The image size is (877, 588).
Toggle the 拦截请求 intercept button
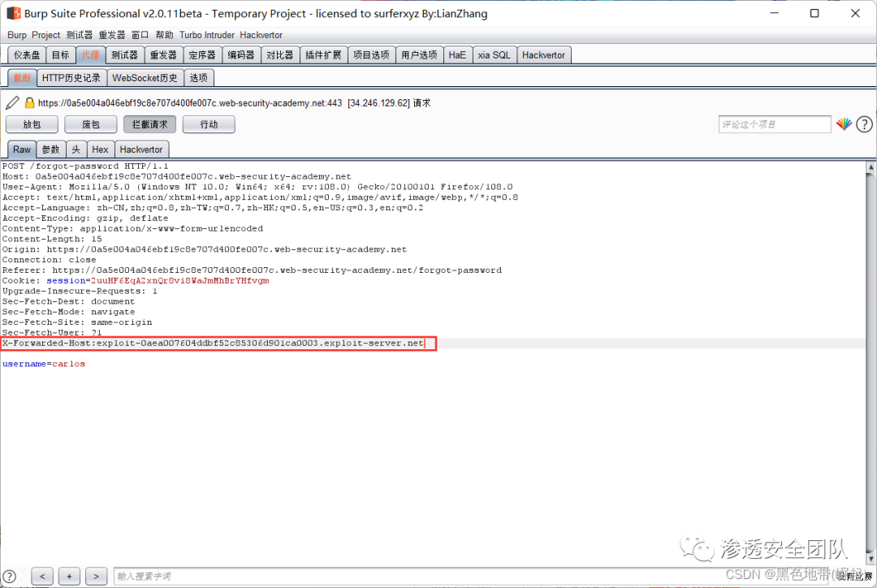pyautogui.click(x=149, y=124)
